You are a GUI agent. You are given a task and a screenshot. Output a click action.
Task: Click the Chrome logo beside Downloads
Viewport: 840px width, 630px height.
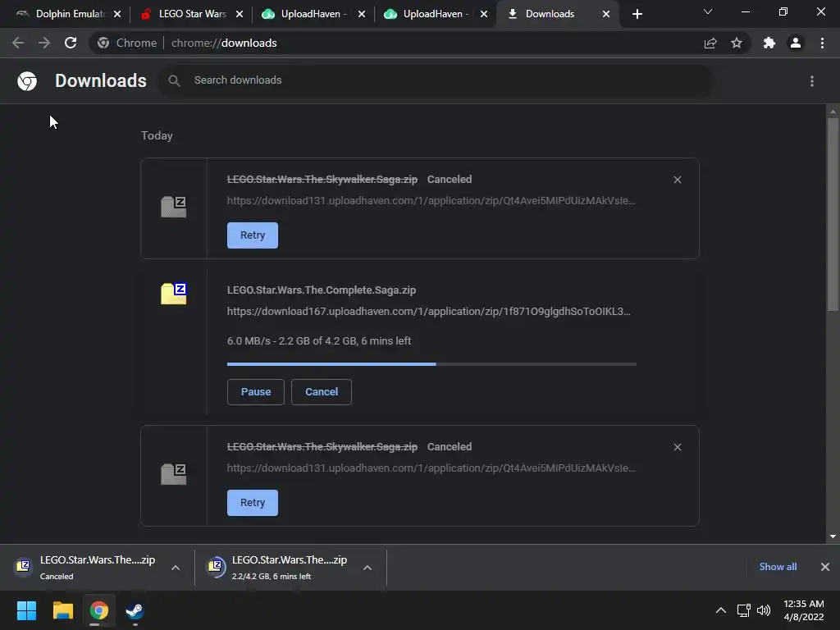pyautogui.click(x=27, y=81)
